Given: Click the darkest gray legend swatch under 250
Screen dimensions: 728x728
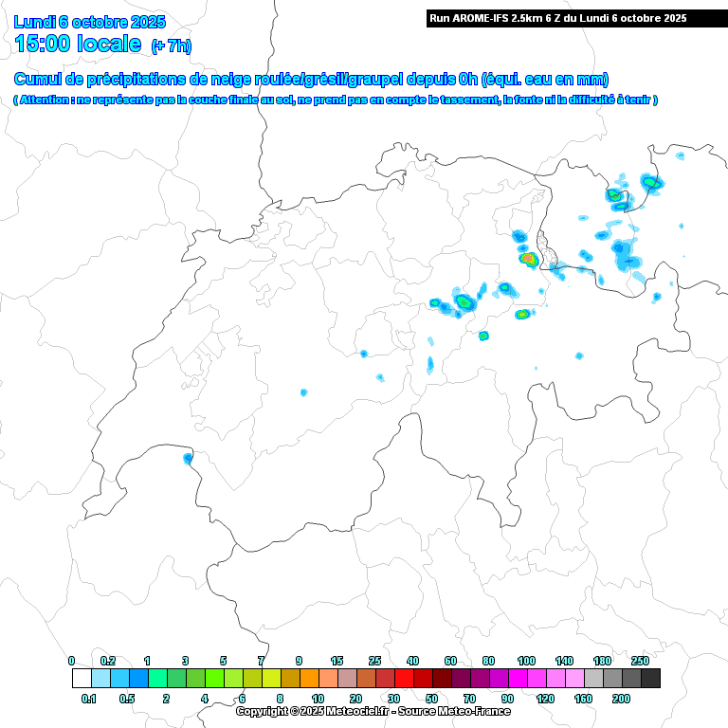Looking at the screenshot, I should coord(650,679).
